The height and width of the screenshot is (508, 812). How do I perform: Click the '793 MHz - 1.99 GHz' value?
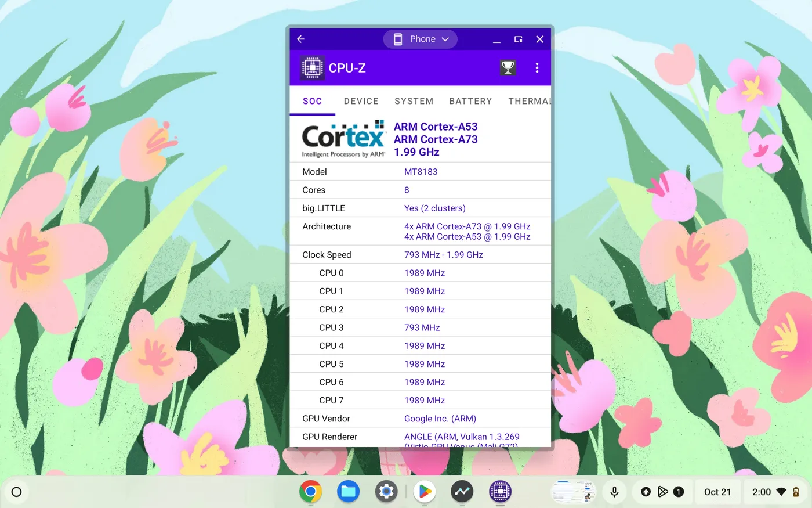tap(444, 255)
